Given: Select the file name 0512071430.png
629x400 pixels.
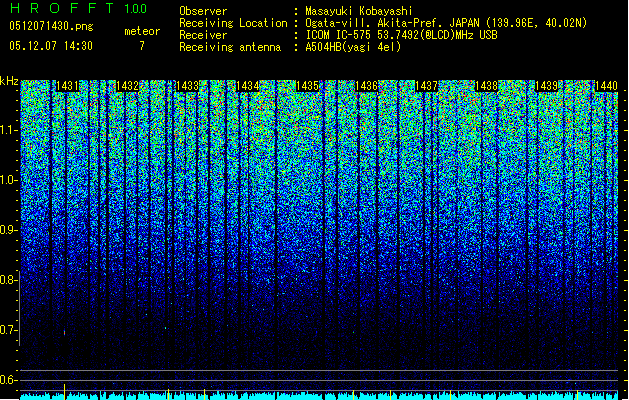Looking at the screenshot, I should pos(51,26).
